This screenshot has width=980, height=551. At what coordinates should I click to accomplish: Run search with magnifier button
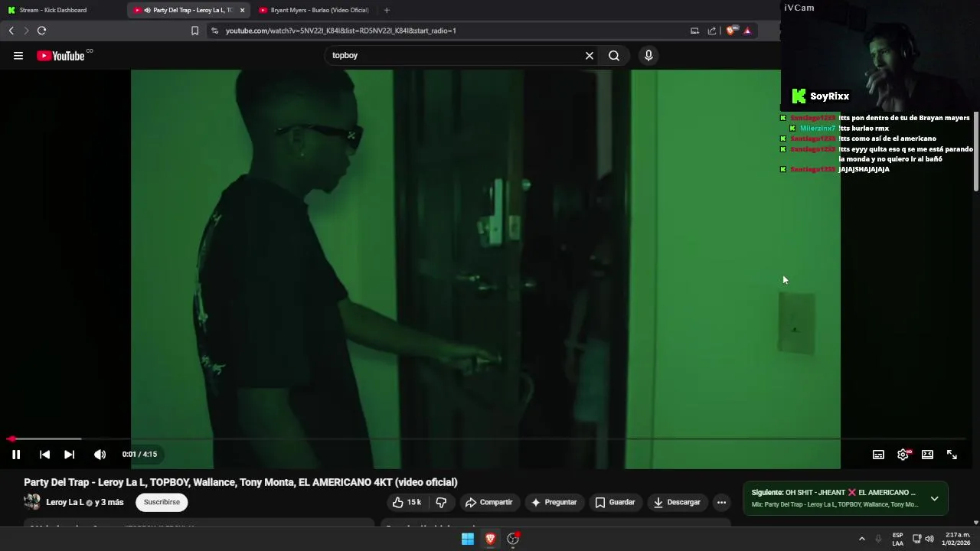(614, 55)
